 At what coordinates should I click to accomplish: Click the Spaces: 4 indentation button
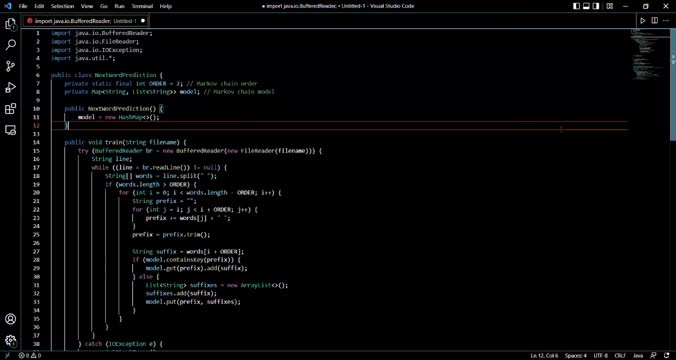pos(576,356)
